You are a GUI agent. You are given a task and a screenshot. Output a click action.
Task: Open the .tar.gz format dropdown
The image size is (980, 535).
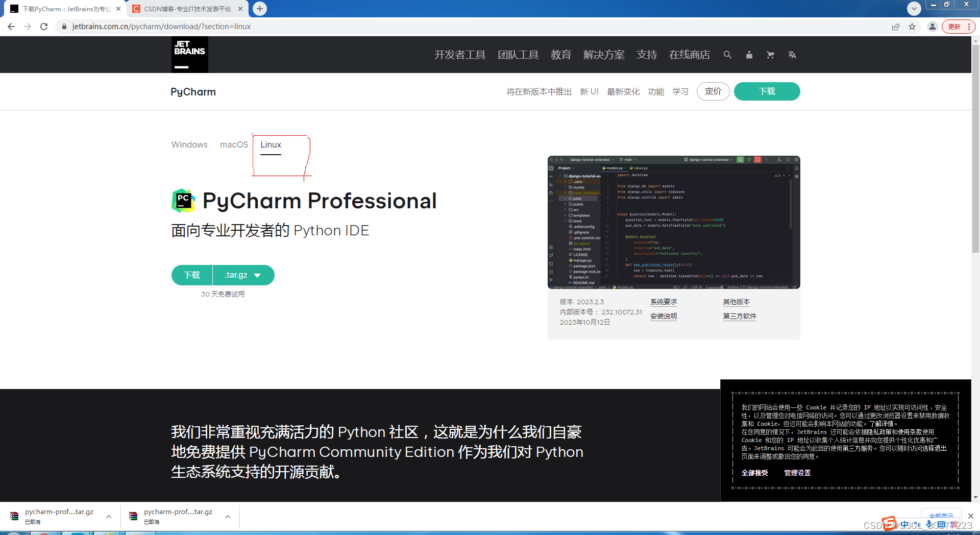click(243, 275)
